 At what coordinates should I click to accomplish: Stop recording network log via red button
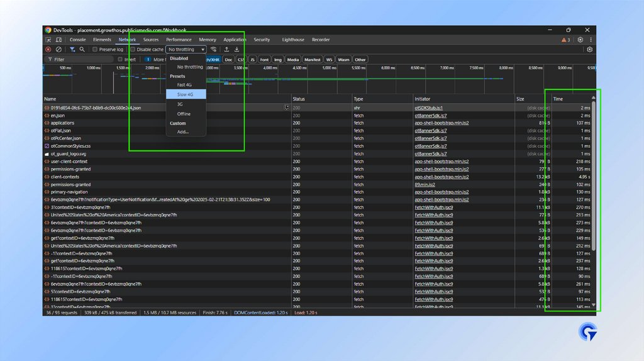pos(48,49)
